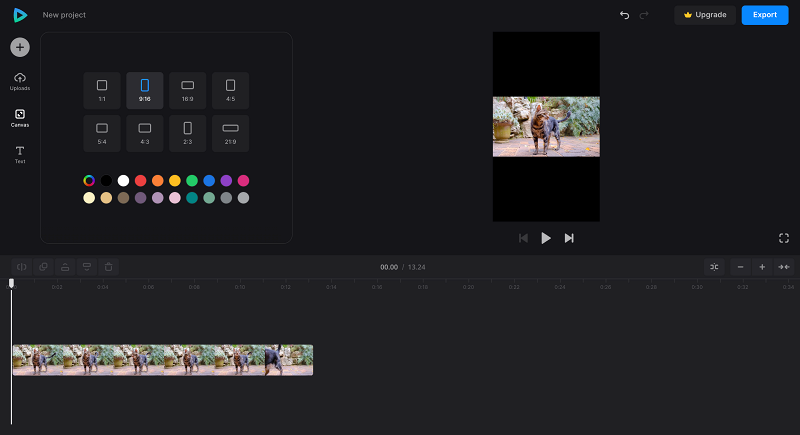Choose the green background color
The image size is (800, 435).
pyautogui.click(x=192, y=181)
